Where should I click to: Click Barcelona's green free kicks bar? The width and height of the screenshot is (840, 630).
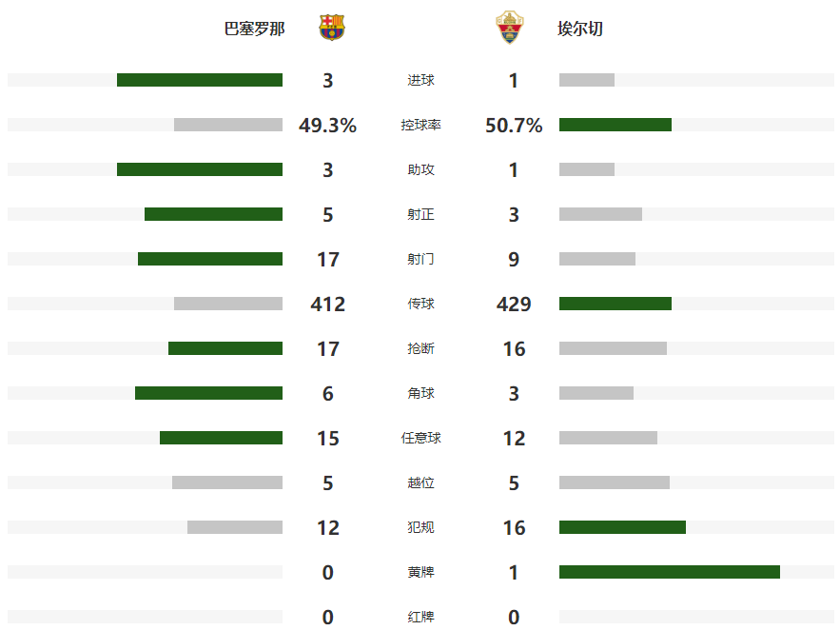221,438
